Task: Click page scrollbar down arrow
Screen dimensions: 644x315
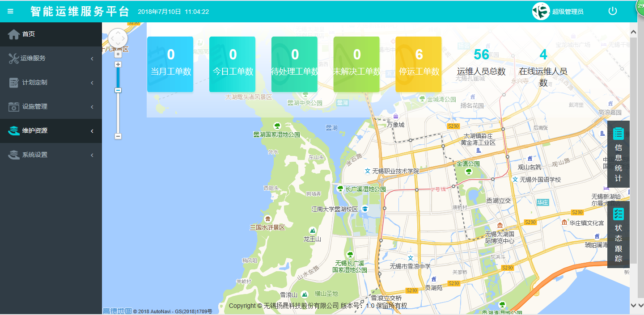Action: (633, 305)
